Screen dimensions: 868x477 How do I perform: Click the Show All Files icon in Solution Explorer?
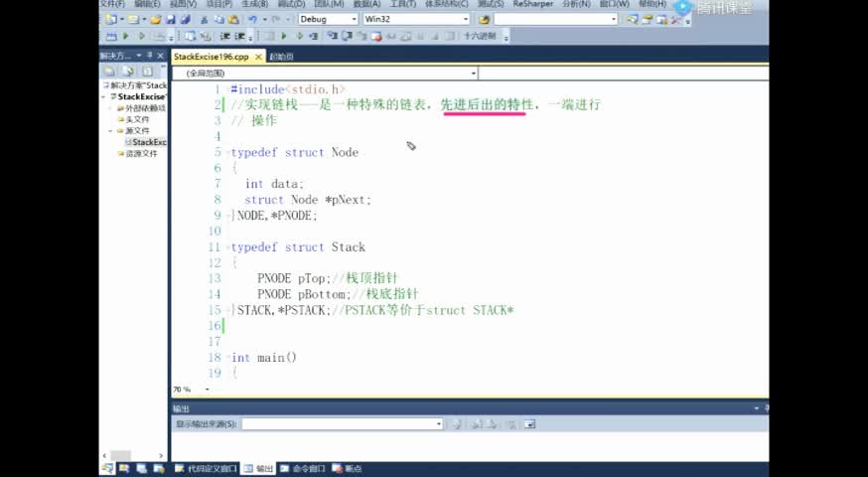[x=128, y=72]
